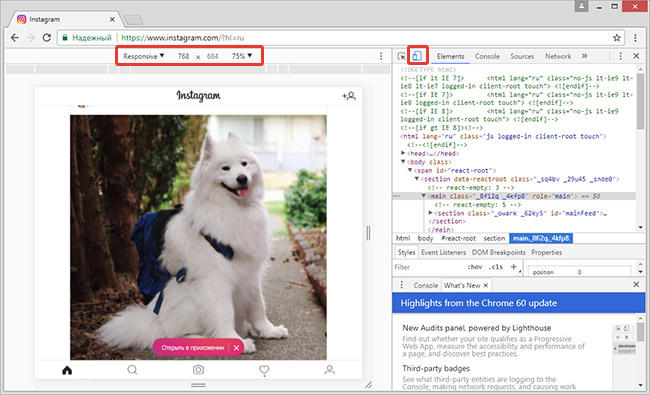Select section in the breadcrumb bar
650x395 pixels.
[494, 238]
